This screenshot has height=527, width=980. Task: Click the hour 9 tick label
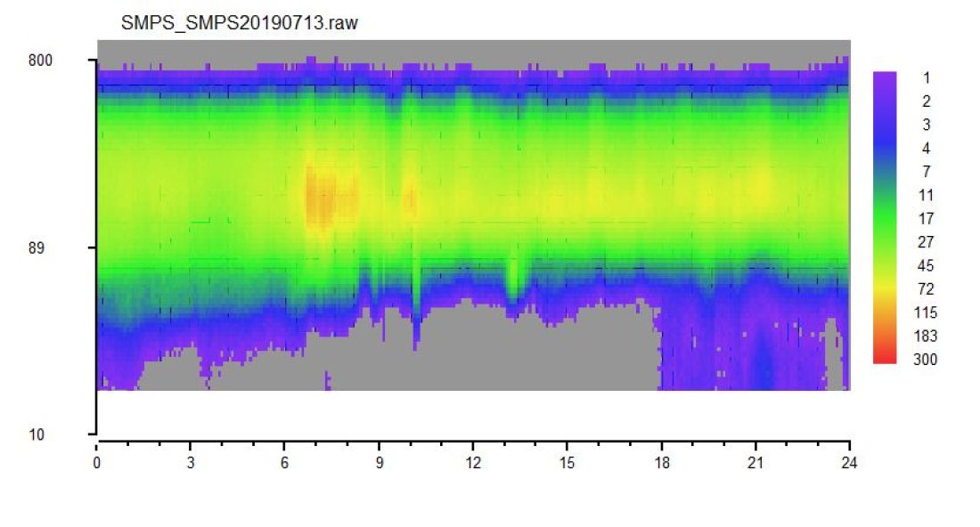(380, 463)
